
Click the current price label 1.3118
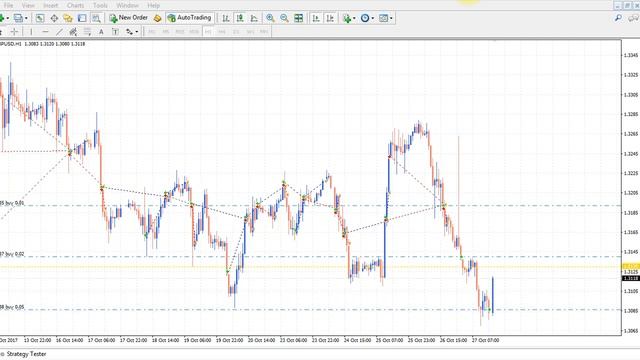[x=631, y=278]
